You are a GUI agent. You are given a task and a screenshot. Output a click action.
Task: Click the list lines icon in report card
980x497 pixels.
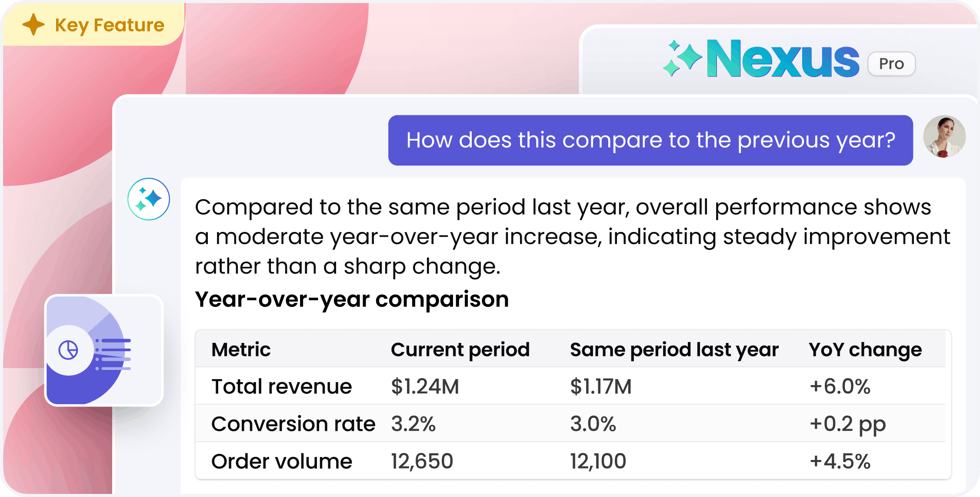pyautogui.click(x=113, y=354)
